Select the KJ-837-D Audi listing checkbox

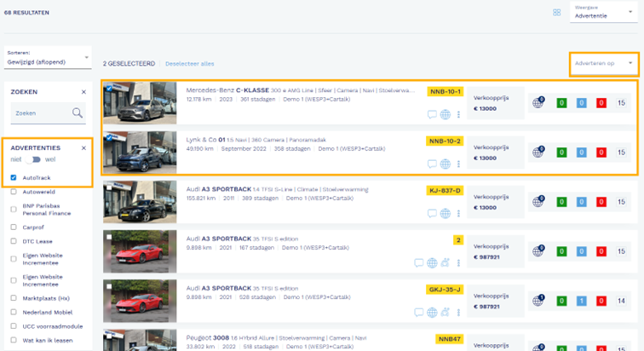coord(109,187)
